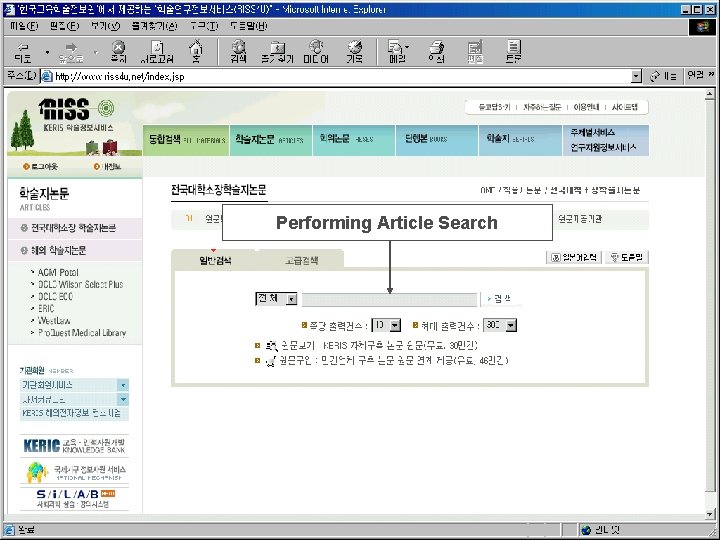Click the Home toolbar icon
This screenshot has height=540, width=720.
196,51
